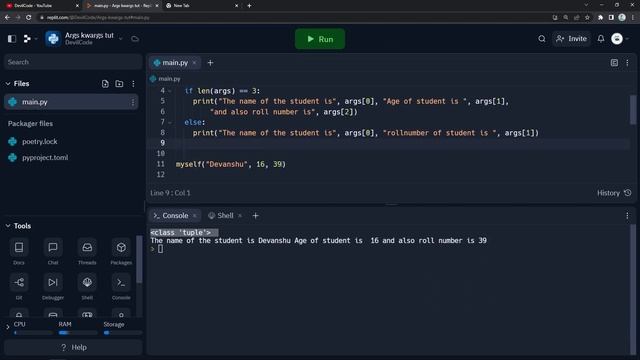640x360 pixels.
Task: Bookmark this page star icon
Action: tap(587, 18)
